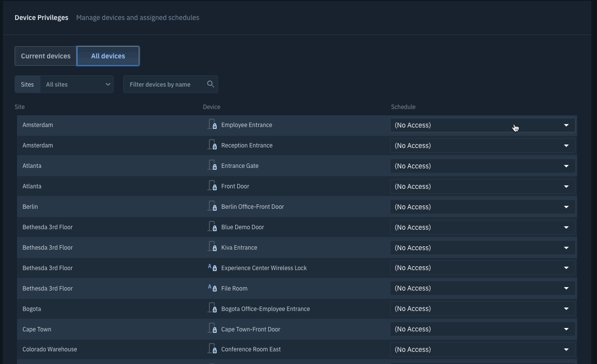Click Bethesda 3rd Floor in File Room row
The image size is (597, 364).
(47, 289)
